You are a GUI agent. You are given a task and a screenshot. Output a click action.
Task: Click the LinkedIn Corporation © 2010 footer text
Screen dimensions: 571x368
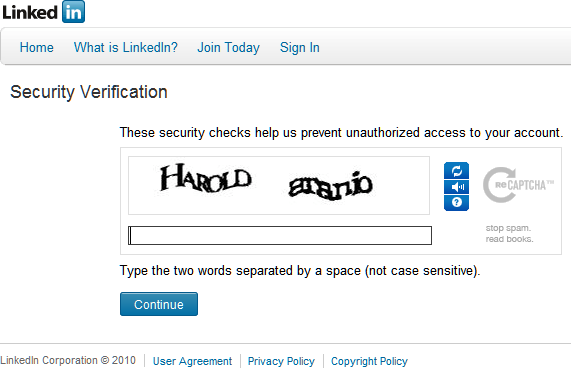[68, 360]
